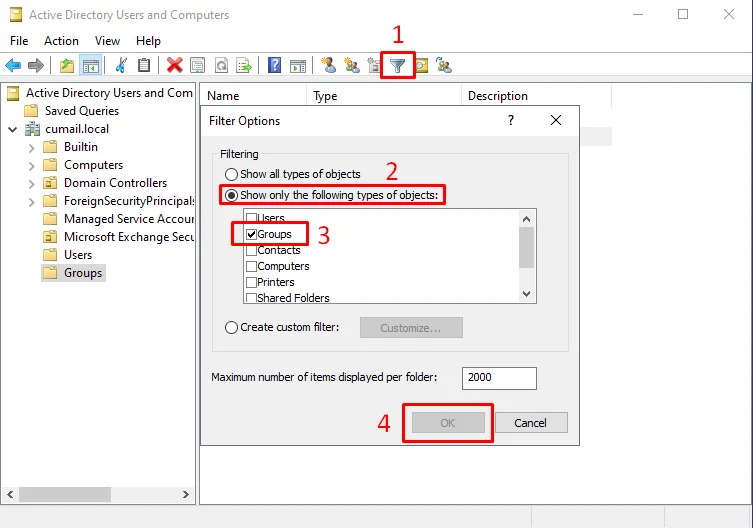Click the Find objects toolbar icon
Image resolution: width=753 pixels, height=528 pixels.
click(x=422, y=65)
